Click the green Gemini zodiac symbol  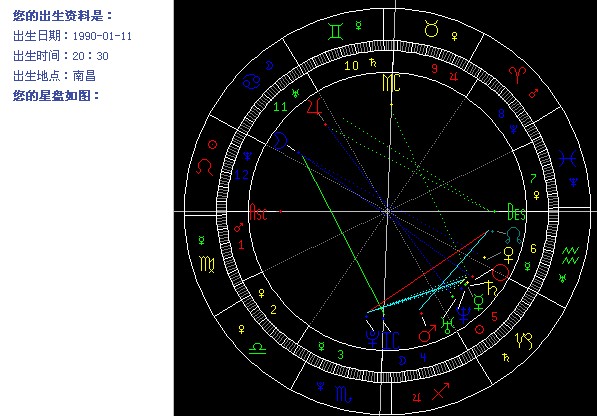pyautogui.click(x=336, y=32)
